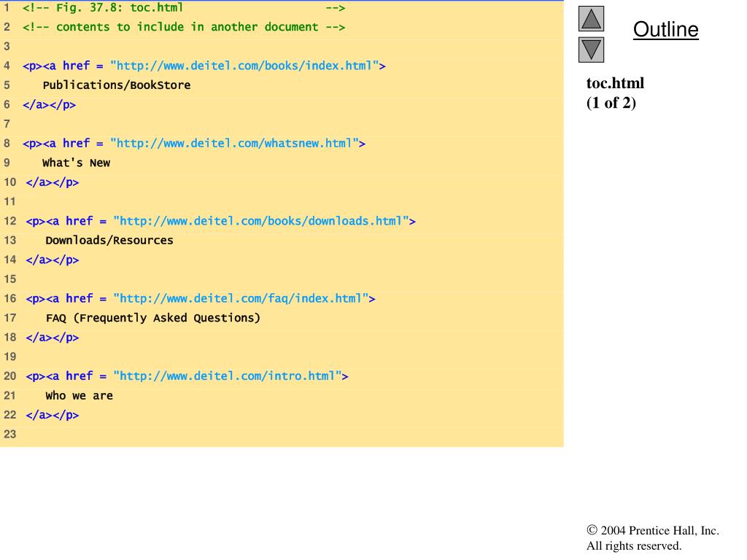747x560 pixels.
Task: Click the faq/index.html URL string
Action: 241,298
